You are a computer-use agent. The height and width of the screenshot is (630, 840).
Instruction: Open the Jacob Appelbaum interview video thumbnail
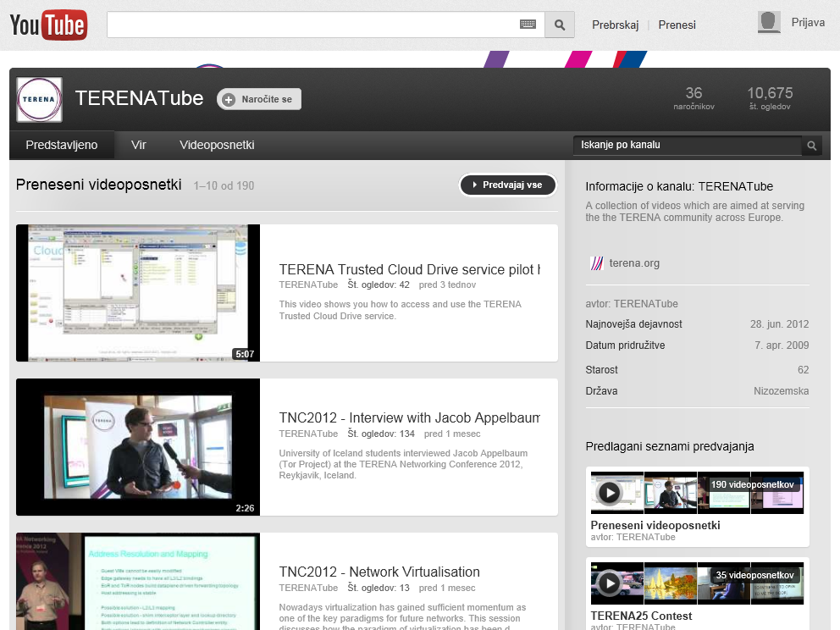(x=138, y=447)
